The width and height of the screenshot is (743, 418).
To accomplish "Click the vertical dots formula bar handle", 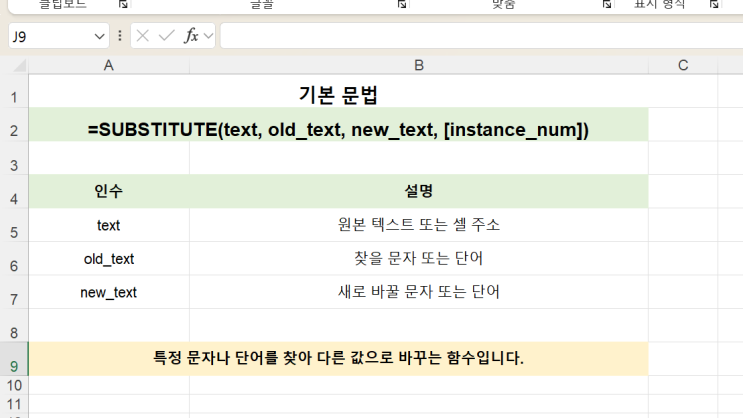I will (120, 36).
